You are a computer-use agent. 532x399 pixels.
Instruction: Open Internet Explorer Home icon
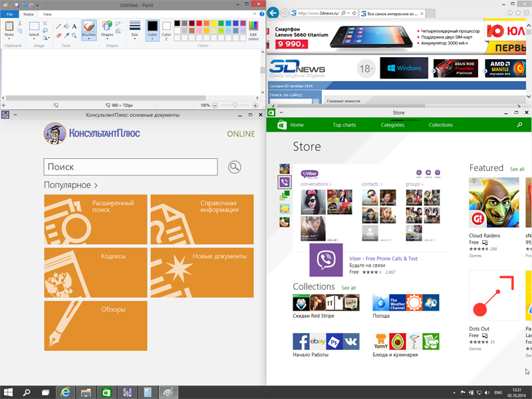coord(509,13)
